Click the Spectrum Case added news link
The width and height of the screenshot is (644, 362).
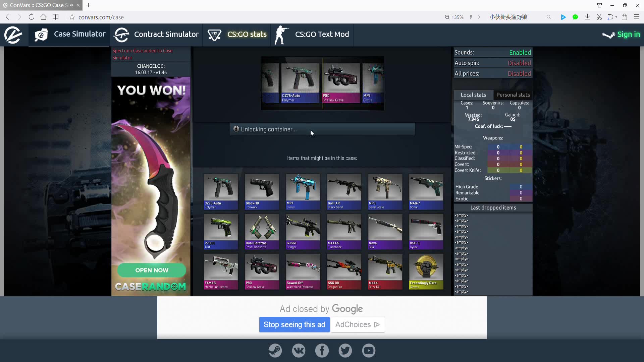tap(143, 54)
